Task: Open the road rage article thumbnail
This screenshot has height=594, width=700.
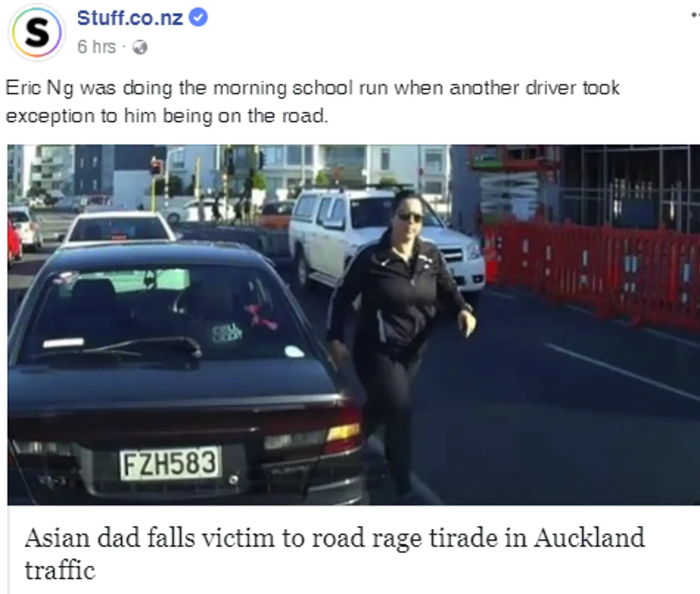Action: click(353, 324)
